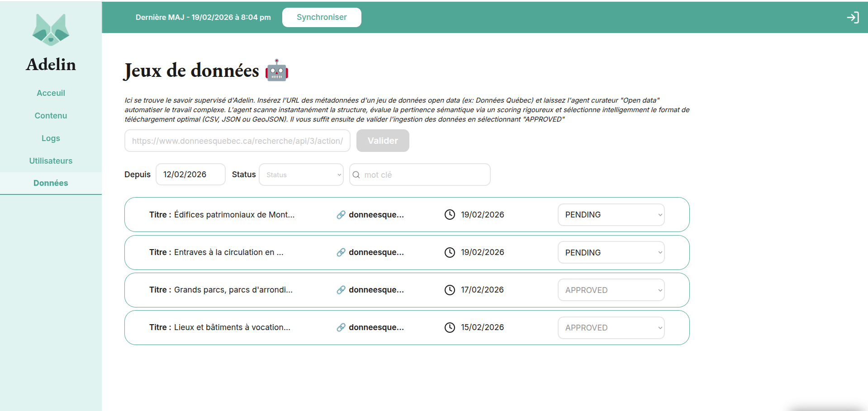Click the link icon for Lieux et bâtiments row

[341, 327]
